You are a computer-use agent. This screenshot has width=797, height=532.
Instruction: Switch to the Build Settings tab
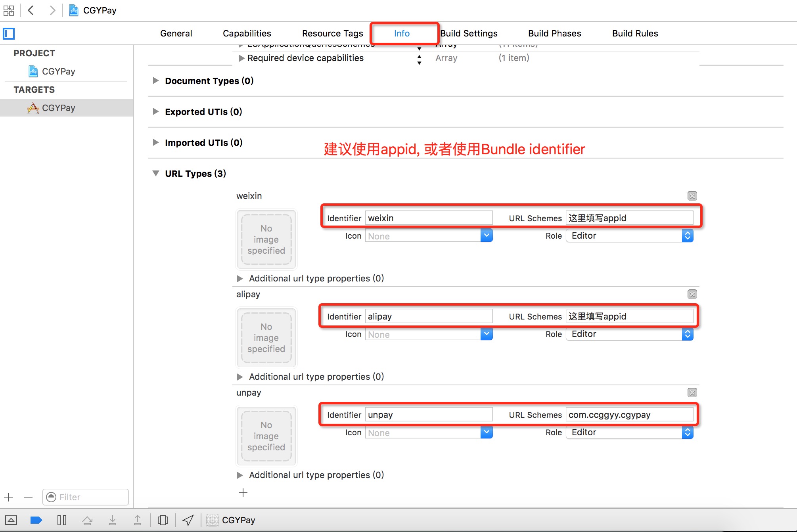(x=470, y=33)
